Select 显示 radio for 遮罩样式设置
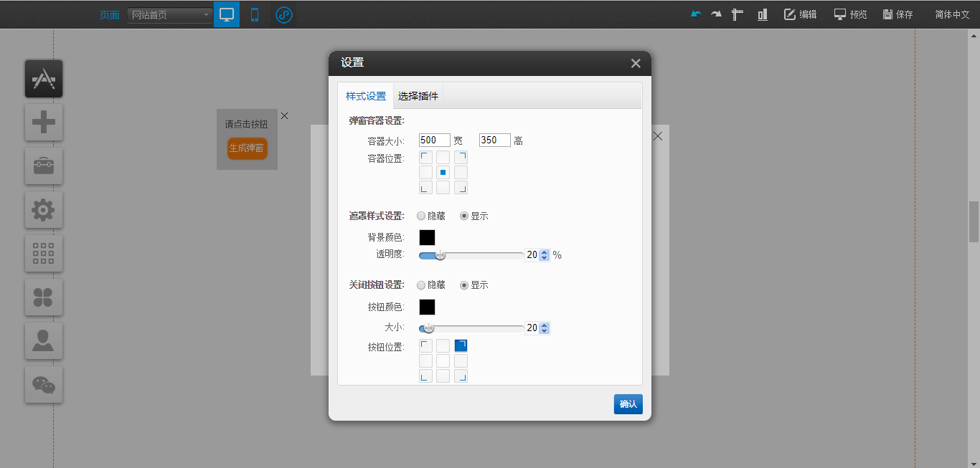Viewport: 980px width, 468px height. coord(464,216)
